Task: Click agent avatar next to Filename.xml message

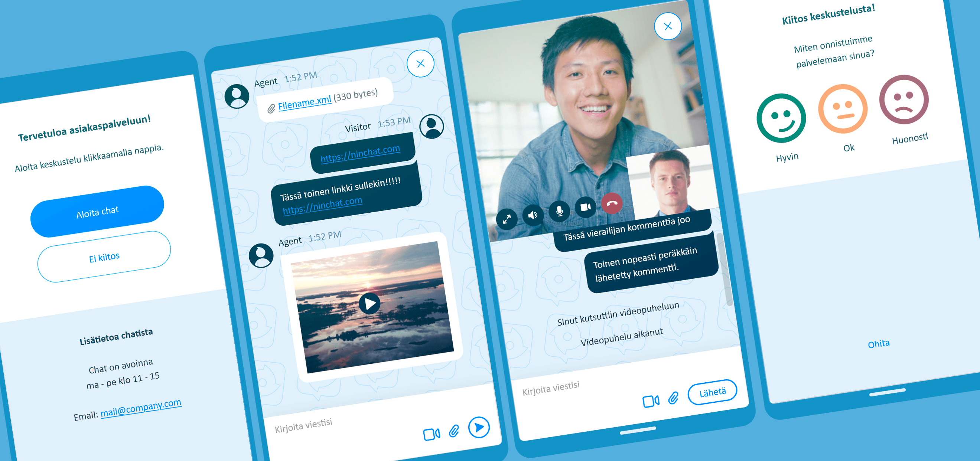Action: (237, 96)
